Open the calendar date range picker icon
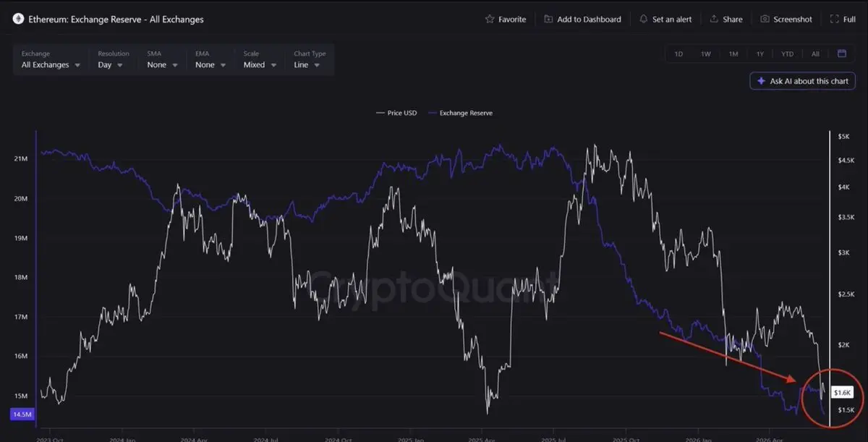868x442 pixels. point(842,54)
